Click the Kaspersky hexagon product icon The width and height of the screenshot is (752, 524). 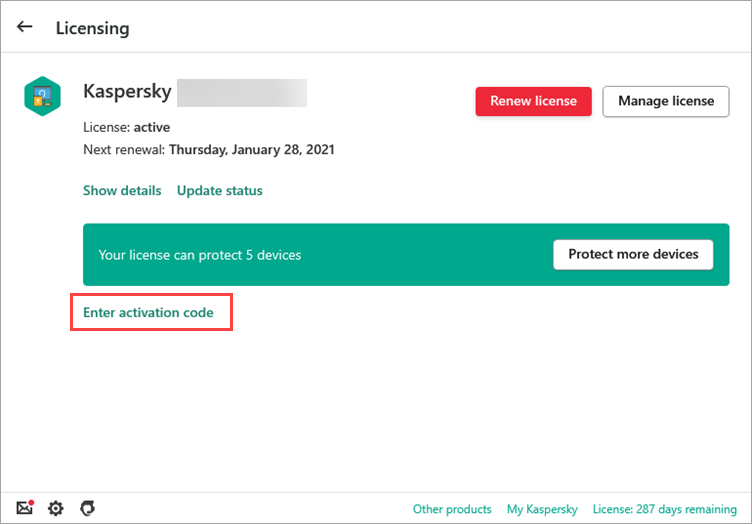click(43, 96)
